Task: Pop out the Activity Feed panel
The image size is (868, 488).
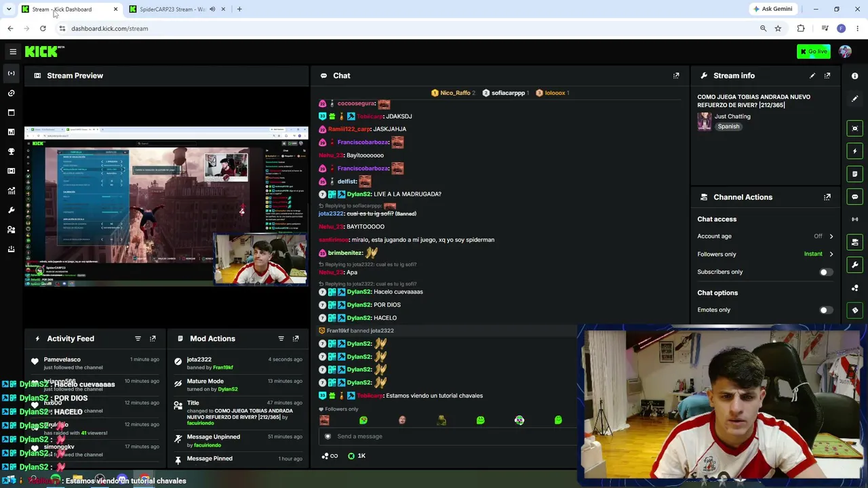Action: 153,339
